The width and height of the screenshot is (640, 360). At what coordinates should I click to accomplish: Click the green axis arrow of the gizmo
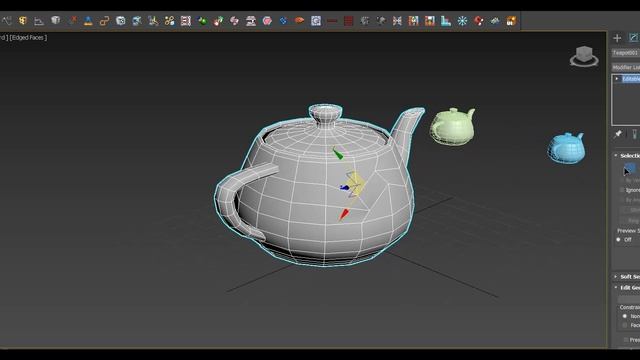pyautogui.click(x=338, y=153)
